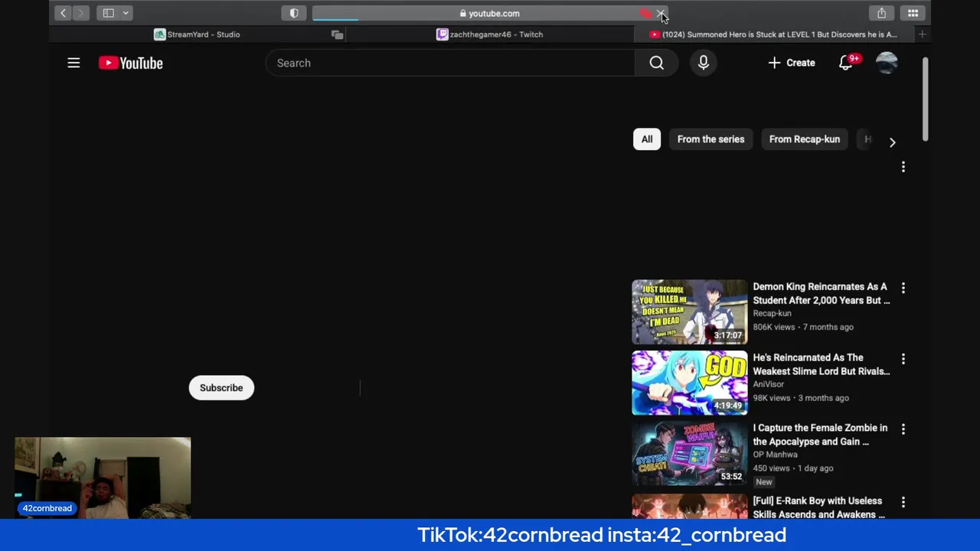The height and width of the screenshot is (551, 980).
Task: Open the Safari share button
Action: [882, 13]
